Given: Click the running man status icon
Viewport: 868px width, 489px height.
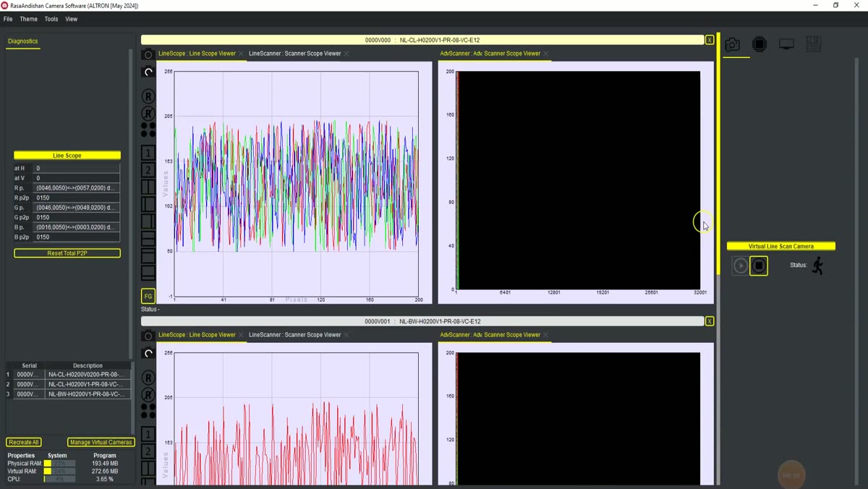Looking at the screenshot, I should (x=818, y=265).
